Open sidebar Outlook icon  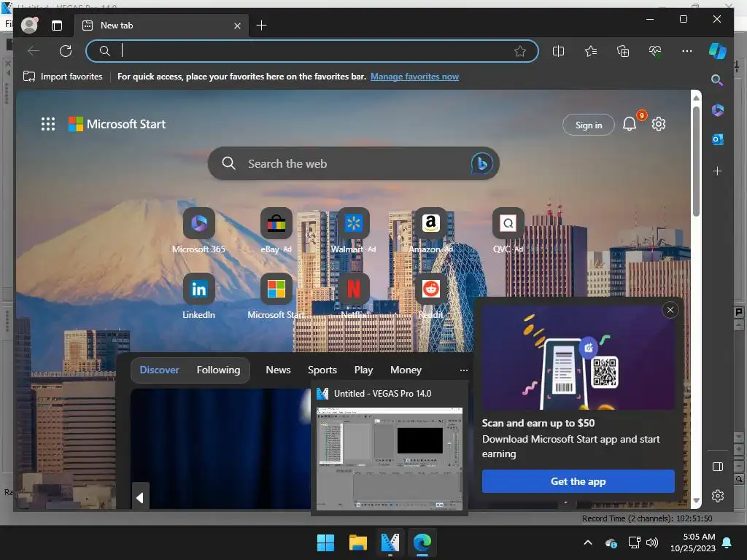718,139
